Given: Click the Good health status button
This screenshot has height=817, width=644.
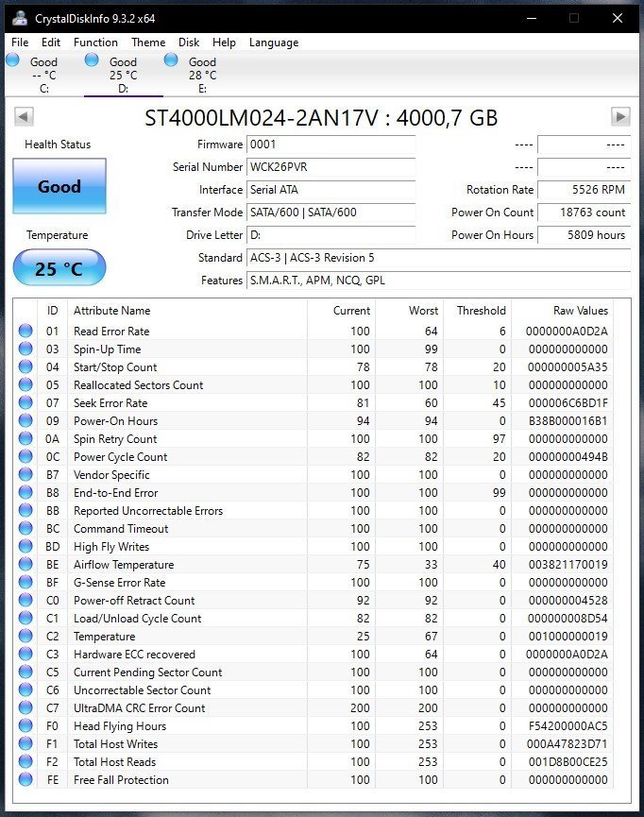Looking at the screenshot, I should (x=59, y=186).
